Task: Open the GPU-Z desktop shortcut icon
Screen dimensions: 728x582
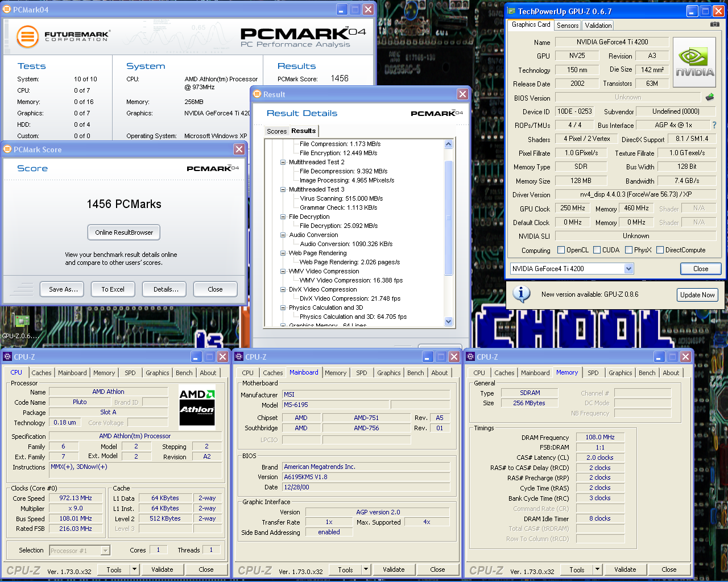Action: [22, 321]
